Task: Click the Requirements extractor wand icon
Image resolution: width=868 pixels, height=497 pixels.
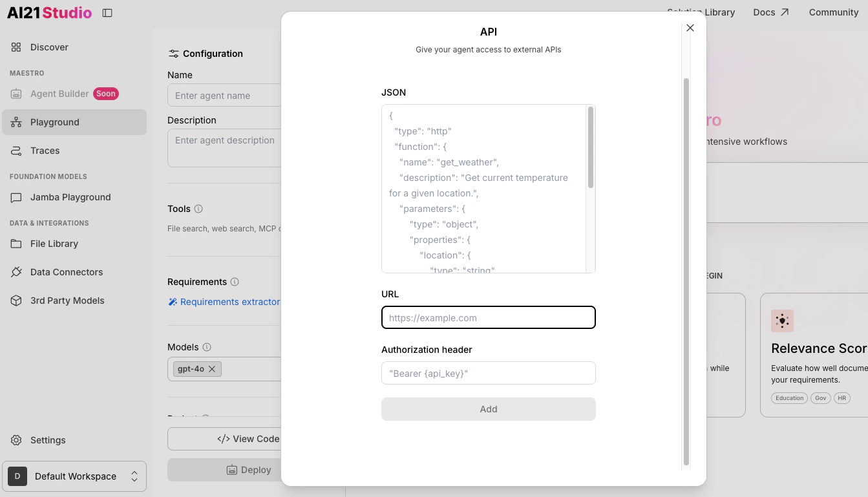Action: coord(173,302)
